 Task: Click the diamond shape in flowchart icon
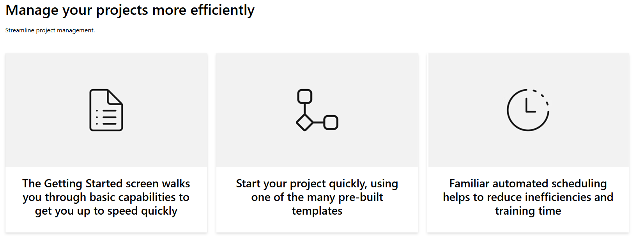304,123
